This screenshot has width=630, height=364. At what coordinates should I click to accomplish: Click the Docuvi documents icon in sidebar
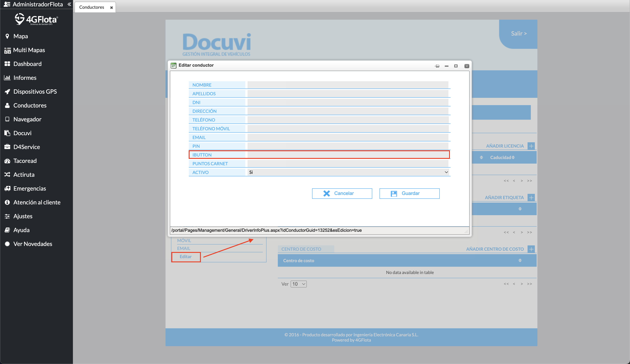(7, 133)
